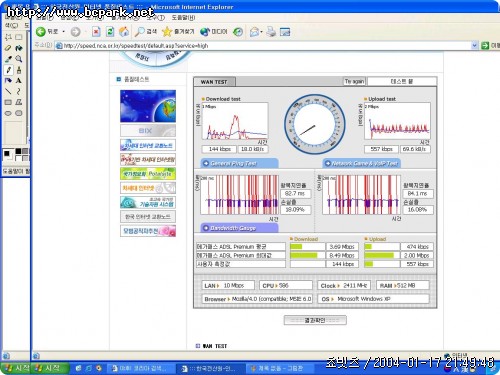Click the Edit page icon next to Print
This screenshot has height=375, width=500.
click(x=285, y=32)
